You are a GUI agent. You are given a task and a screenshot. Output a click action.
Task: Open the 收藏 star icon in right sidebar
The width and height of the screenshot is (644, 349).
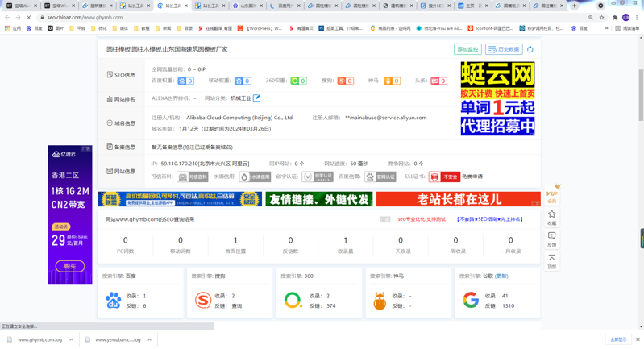(x=552, y=217)
